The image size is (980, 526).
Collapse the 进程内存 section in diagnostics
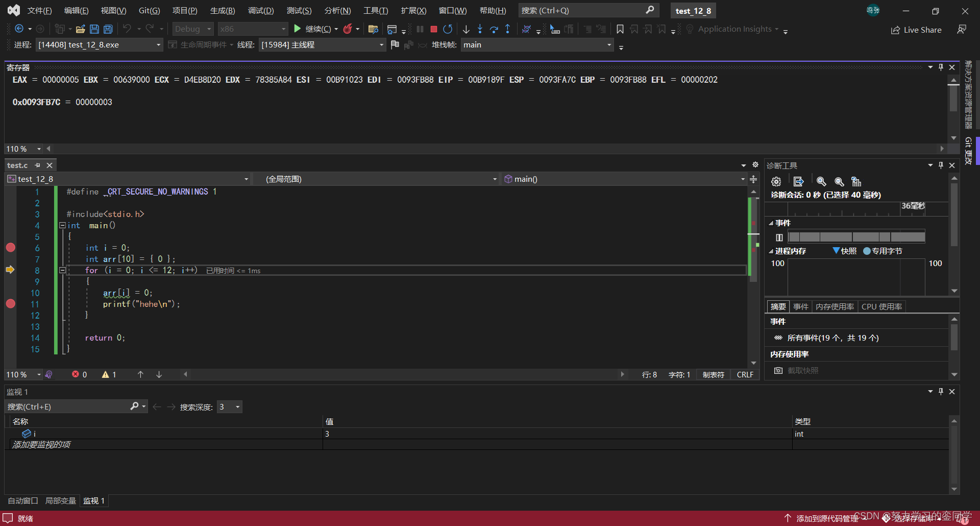(771, 251)
